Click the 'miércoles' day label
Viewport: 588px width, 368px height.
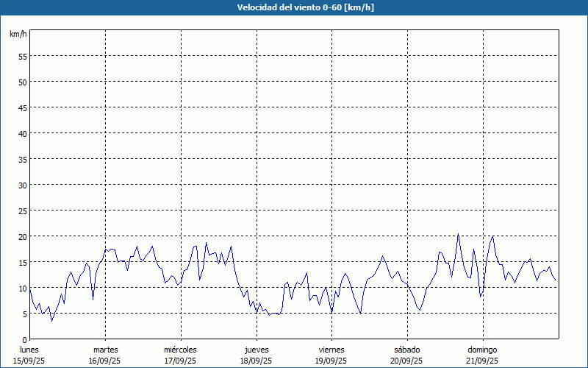tap(180, 350)
